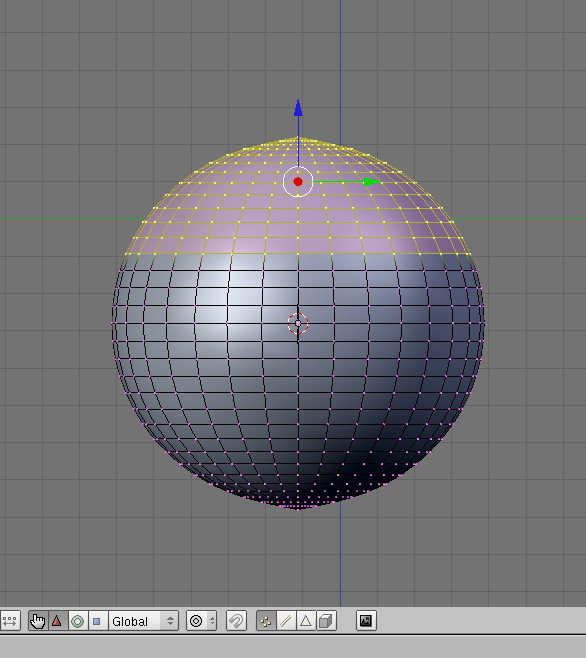The image size is (586, 658).
Task: Switch to face select mode
Action: 306,621
